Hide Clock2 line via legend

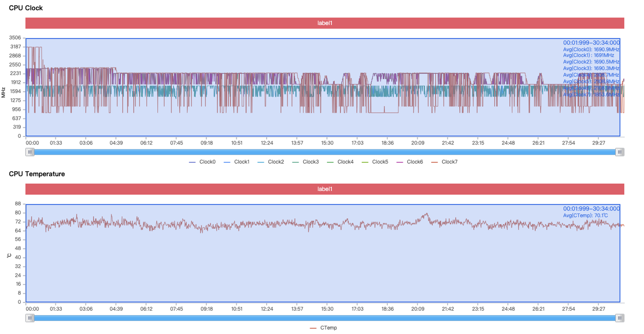(271, 162)
